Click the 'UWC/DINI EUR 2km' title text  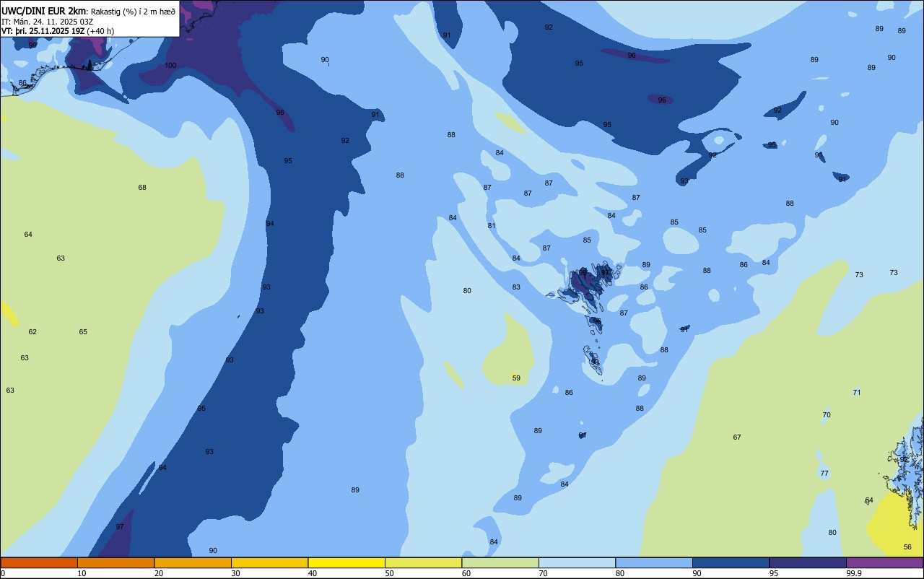(43, 11)
